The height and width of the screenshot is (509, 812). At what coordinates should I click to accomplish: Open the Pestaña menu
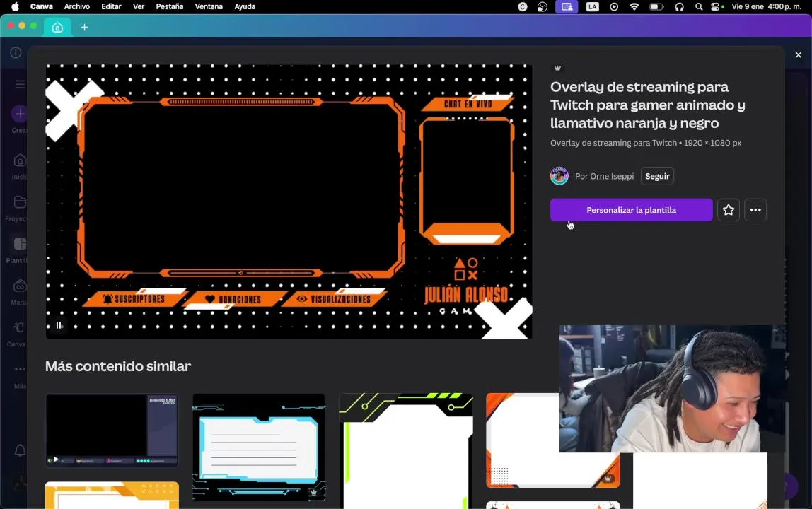coord(169,7)
